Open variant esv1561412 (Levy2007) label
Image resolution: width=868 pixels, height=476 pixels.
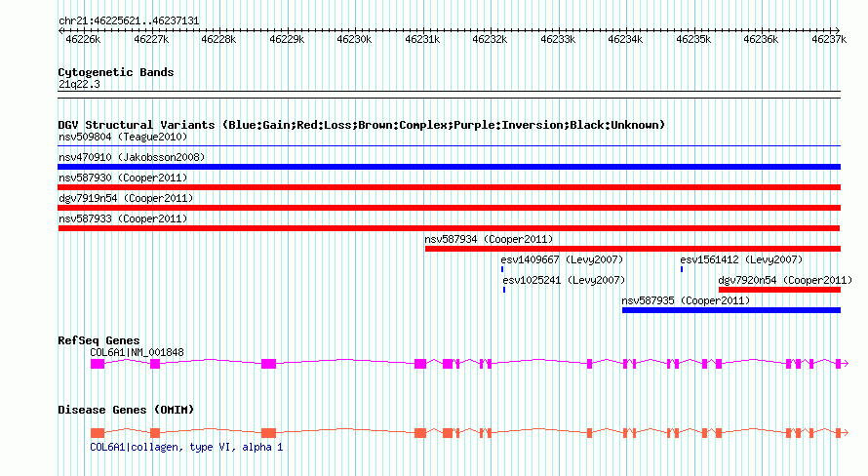pyautogui.click(x=741, y=259)
